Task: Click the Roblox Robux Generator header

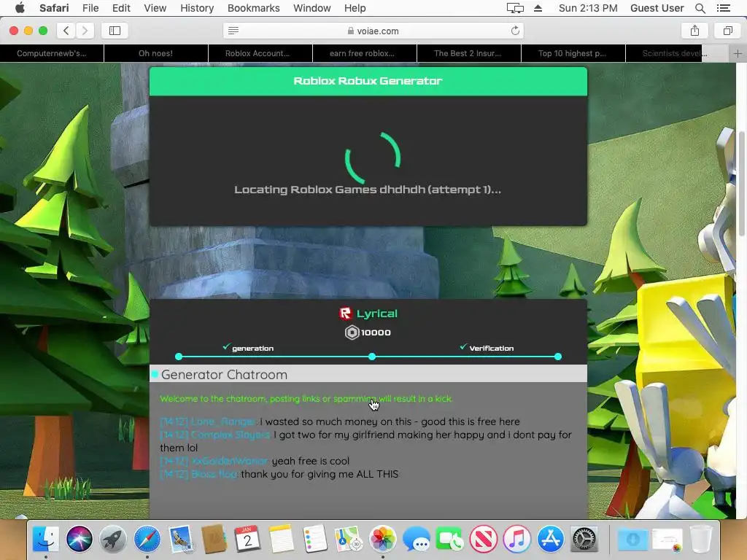Action: (368, 81)
